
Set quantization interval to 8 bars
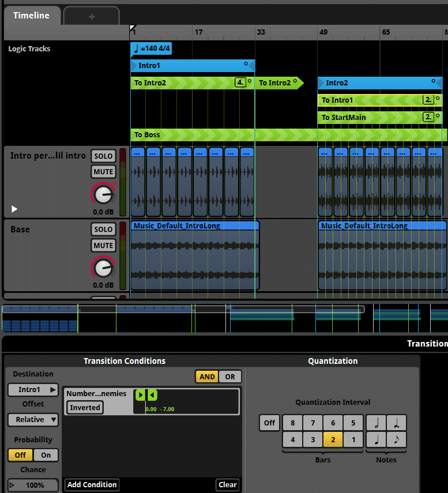point(293,423)
